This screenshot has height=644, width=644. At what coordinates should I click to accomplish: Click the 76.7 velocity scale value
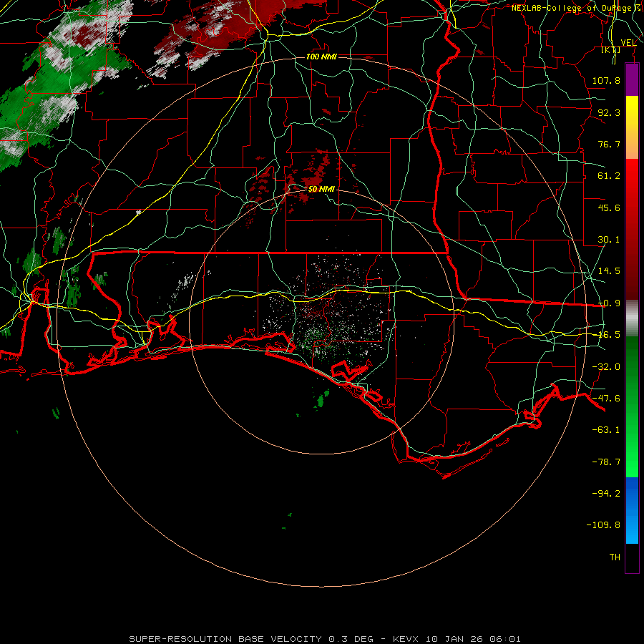[x=609, y=144]
